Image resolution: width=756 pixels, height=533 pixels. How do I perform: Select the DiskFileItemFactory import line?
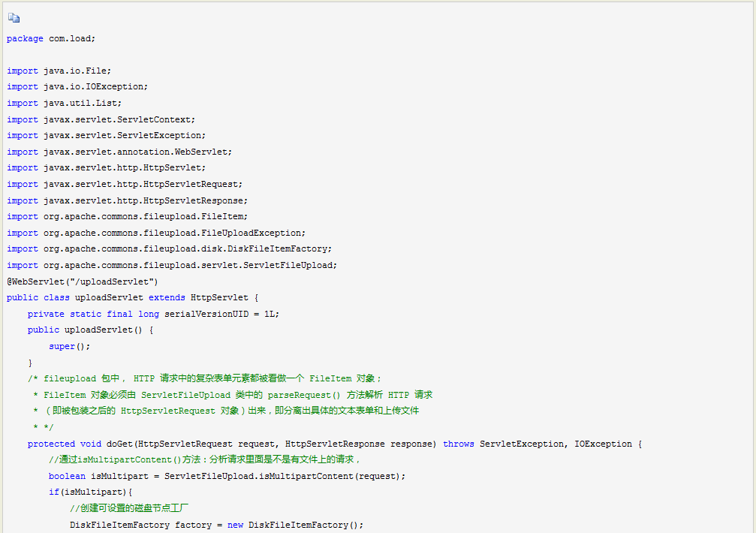click(x=169, y=248)
